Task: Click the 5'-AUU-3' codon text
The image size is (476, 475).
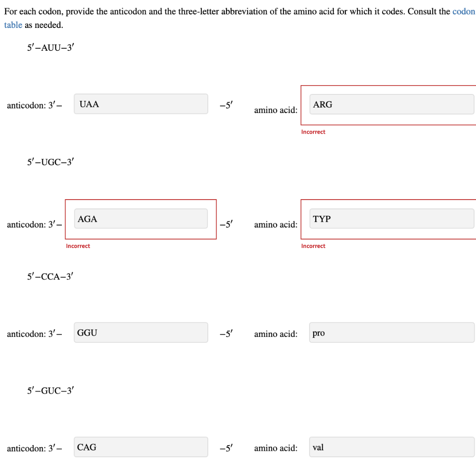Action: coord(50,47)
